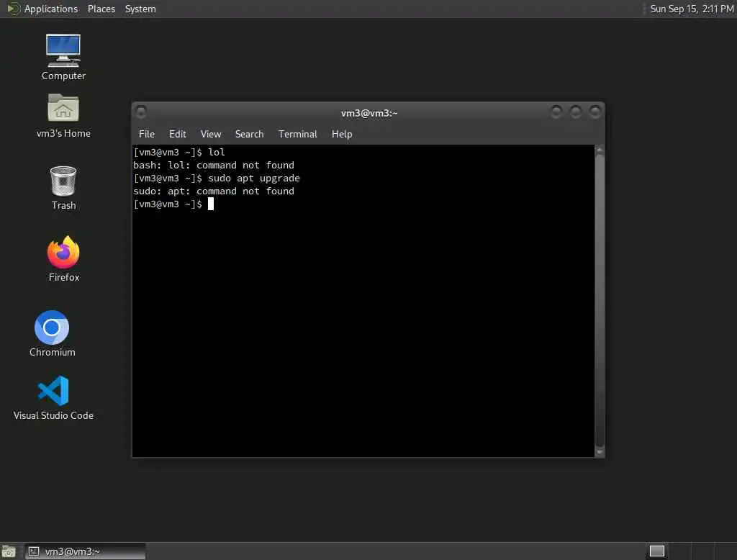Open the System menu
This screenshot has height=560, width=737.
pos(140,9)
